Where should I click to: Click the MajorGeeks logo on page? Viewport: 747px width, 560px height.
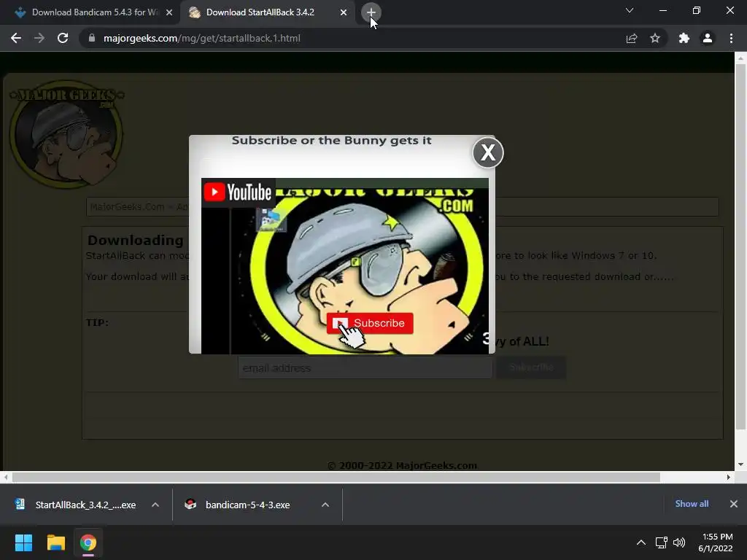tap(66, 134)
